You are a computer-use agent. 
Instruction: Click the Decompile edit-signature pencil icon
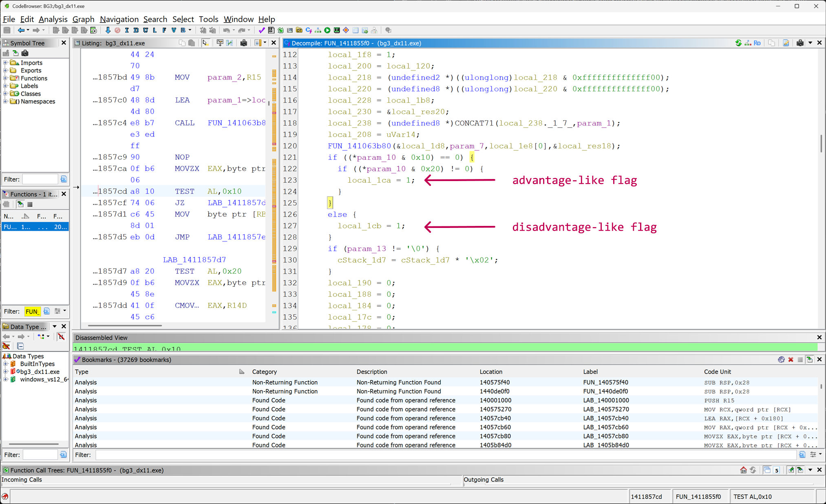(786, 43)
